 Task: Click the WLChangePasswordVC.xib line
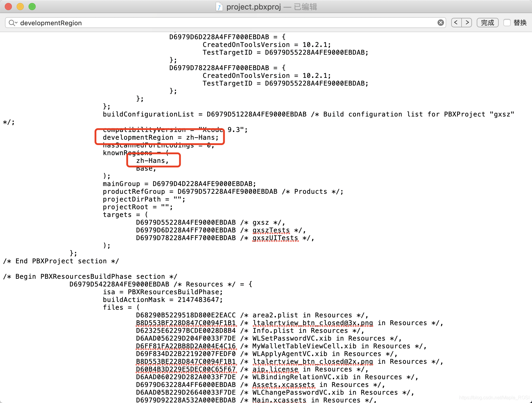[x=275, y=392]
